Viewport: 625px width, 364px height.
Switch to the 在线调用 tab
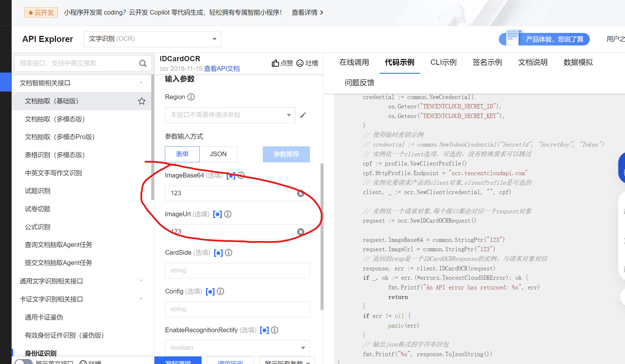coord(354,62)
